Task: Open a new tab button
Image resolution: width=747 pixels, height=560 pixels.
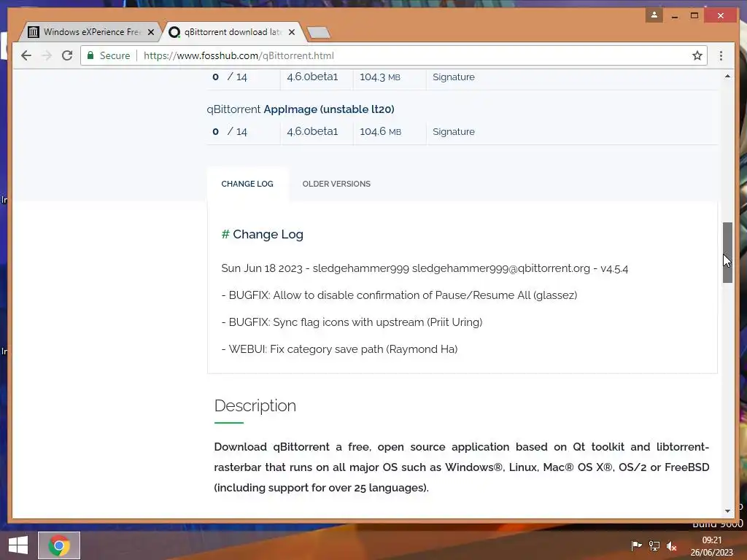Action: point(318,32)
